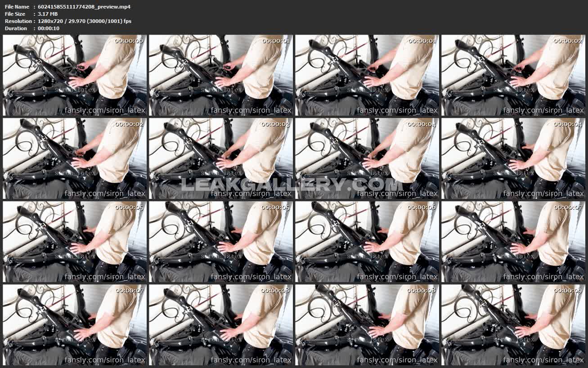Screen dimensions: 588x368
Task: Select the second 00:00:01 frame thumbnail
Action: (367, 76)
